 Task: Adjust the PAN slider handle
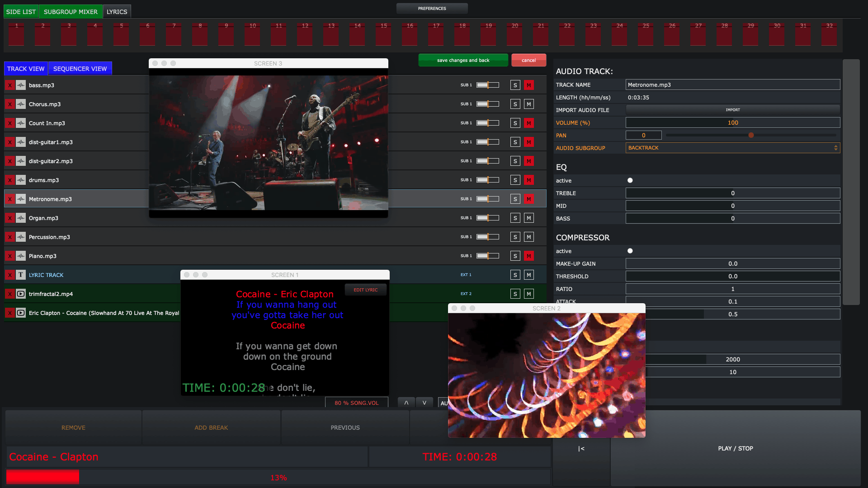[751, 136]
